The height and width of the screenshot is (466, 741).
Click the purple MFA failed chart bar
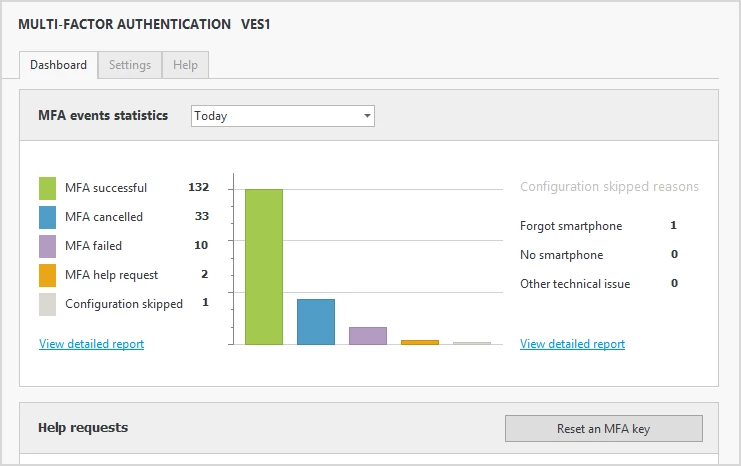point(368,335)
